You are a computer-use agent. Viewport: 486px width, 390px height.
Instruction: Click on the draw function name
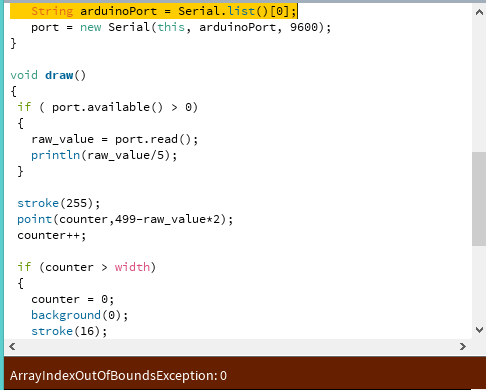point(59,75)
